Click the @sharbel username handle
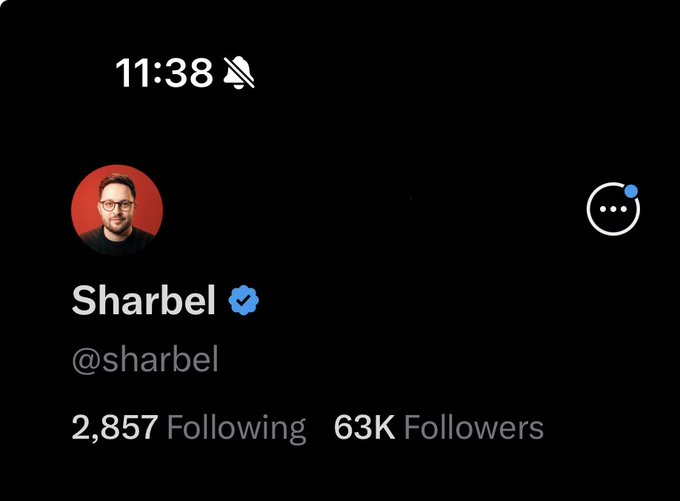Screen dimensions: 680x501 click(x=145, y=360)
